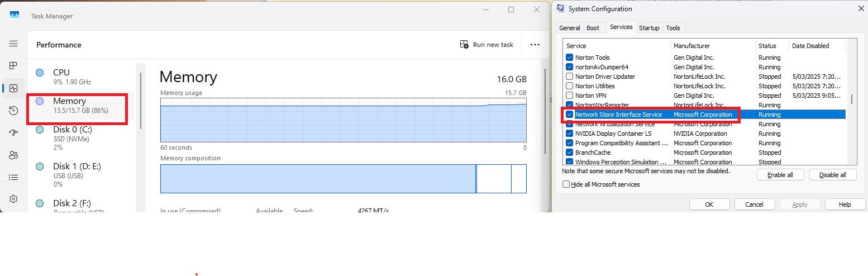Screen dimensions: 868x276
Task: Enable Norton Driver Updater service checkbox
Action: pyautogui.click(x=570, y=77)
